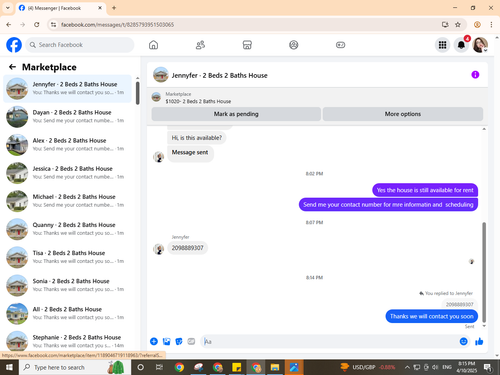Click the conversation list scrollbar
Screen dimensions: 500x375
[137, 93]
